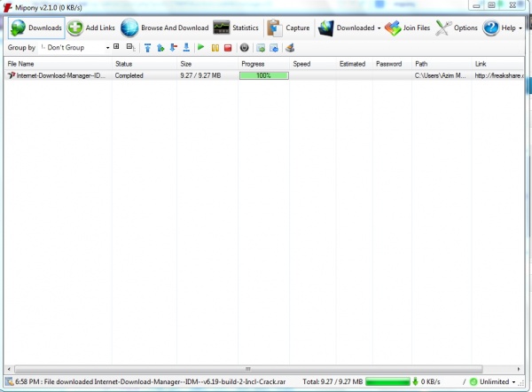The image size is (532, 392).
Task: Expand all groups icon
Action: click(x=116, y=47)
